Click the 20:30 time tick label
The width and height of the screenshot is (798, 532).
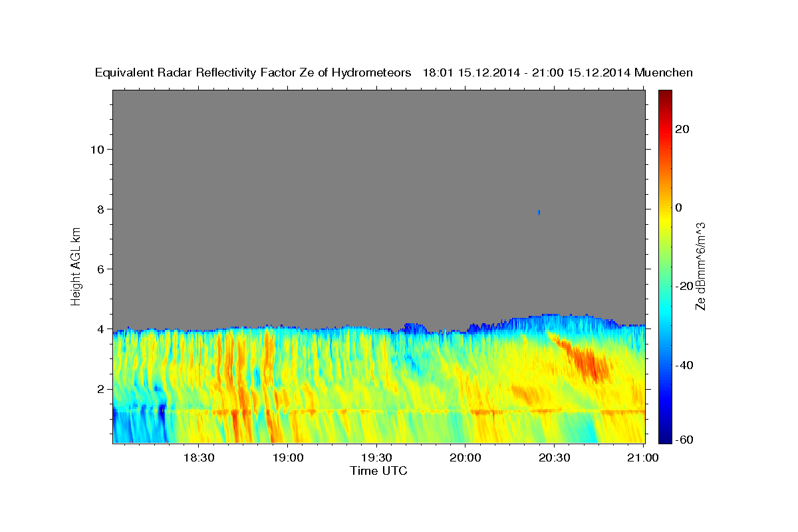555,458
